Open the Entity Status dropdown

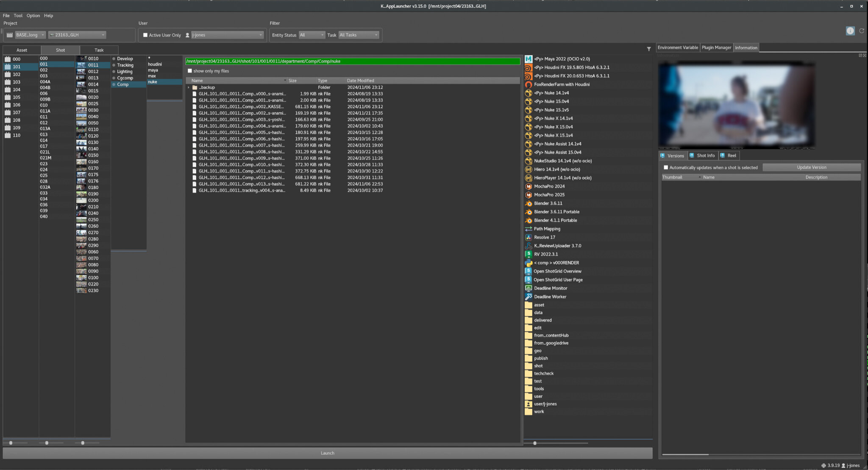click(x=312, y=35)
